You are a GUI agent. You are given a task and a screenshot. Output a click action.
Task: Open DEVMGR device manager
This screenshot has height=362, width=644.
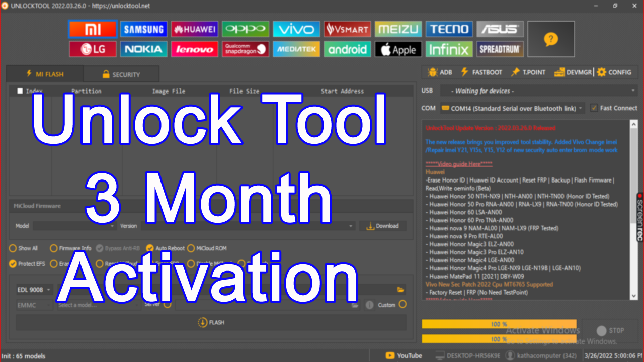point(575,72)
